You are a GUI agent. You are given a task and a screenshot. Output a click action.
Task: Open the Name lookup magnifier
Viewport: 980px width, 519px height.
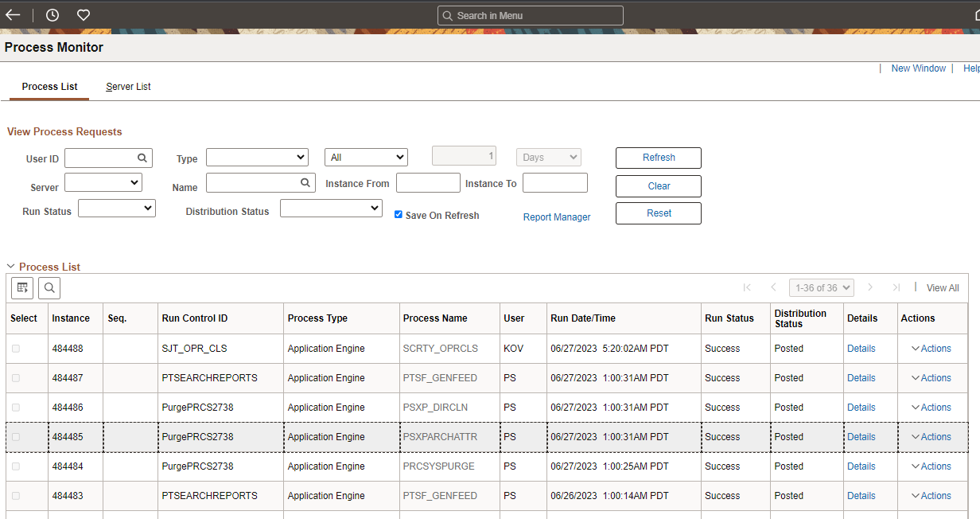(x=305, y=182)
